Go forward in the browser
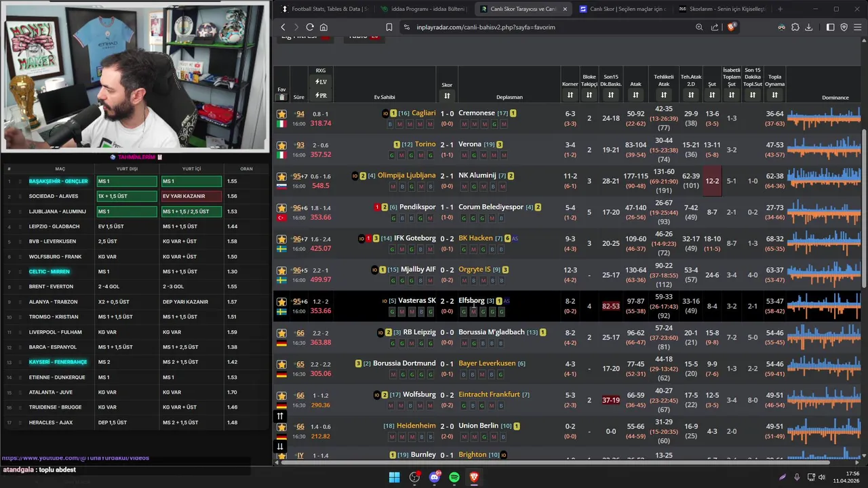 296,27
